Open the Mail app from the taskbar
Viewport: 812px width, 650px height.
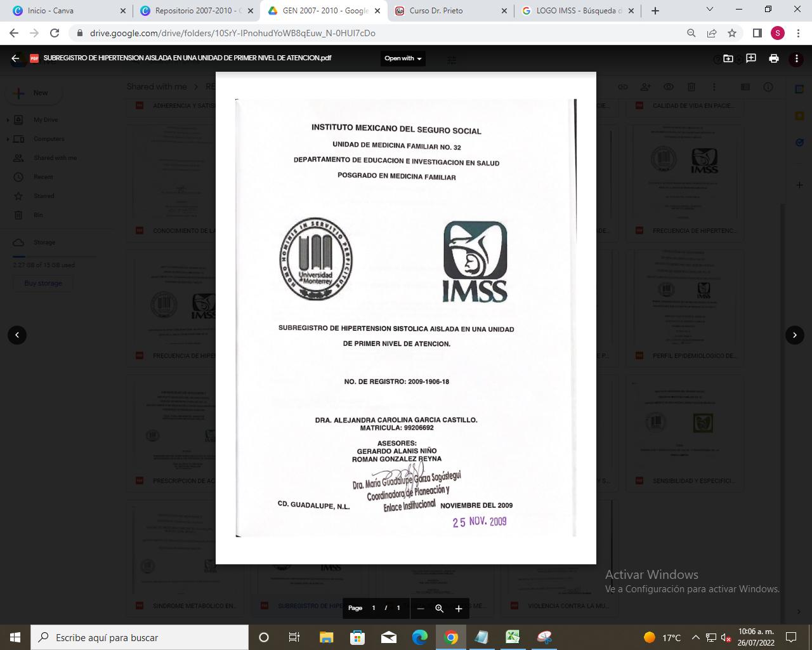point(389,637)
